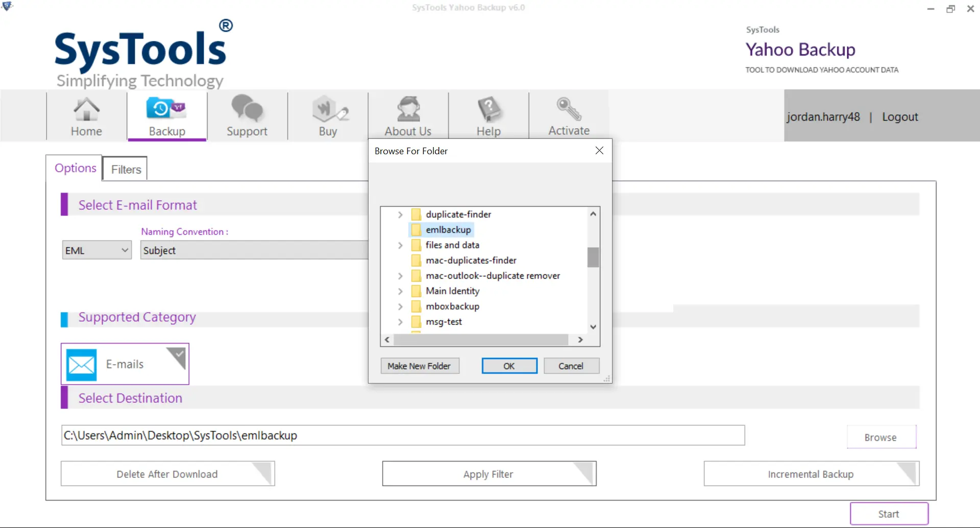Select the Main Identity folder name
Image resolution: width=980 pixels, height=528 pixels.
point(453,291)
